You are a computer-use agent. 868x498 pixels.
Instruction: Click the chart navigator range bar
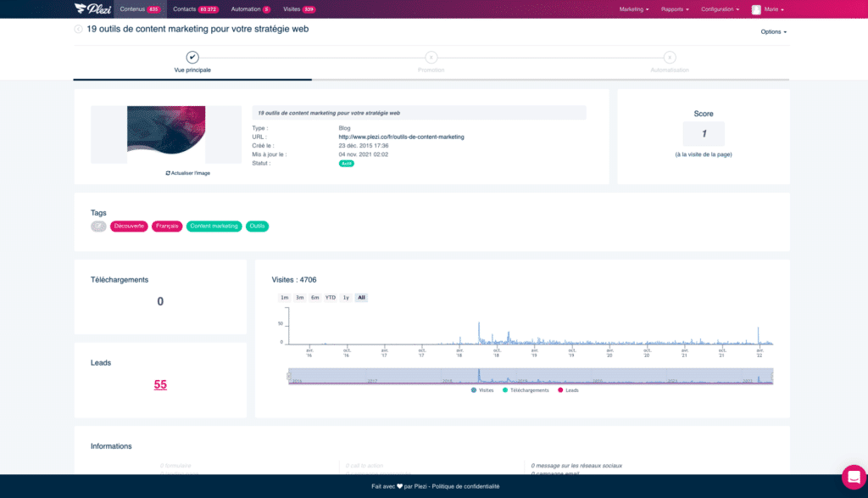531,376
